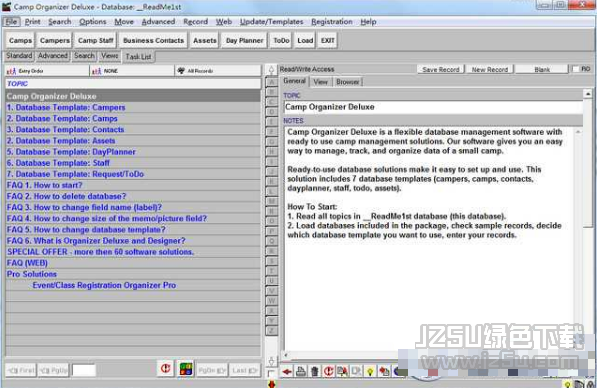
Task: Switch to the Standard tab
Action: tap(19, 56)
